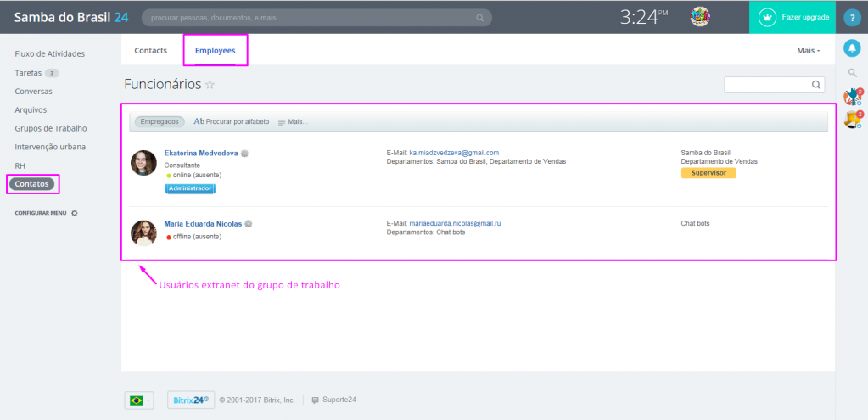868x420 pixels.
Task: Click the 3:24 PM clock
Action: (x=644, y=17)
